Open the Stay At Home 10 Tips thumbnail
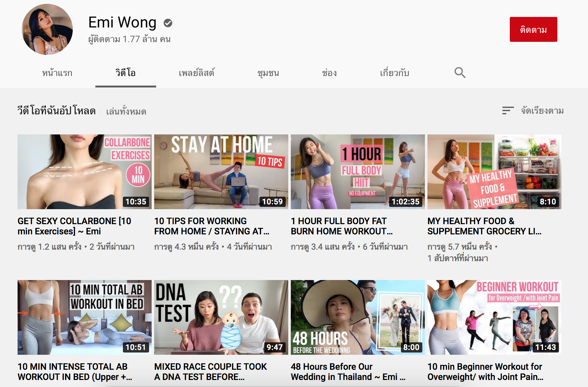The image size is (588, 387). click(x=221, y=172)
